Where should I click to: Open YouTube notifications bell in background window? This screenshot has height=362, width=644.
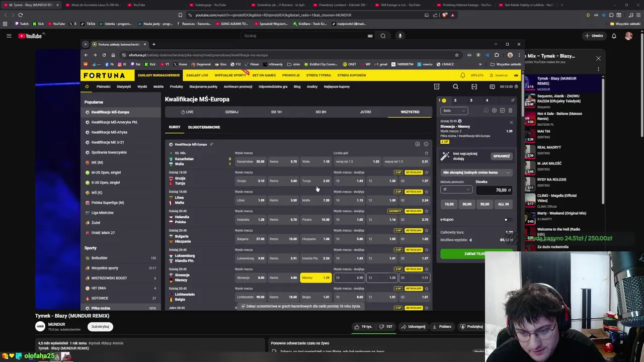tap(614, 36)
